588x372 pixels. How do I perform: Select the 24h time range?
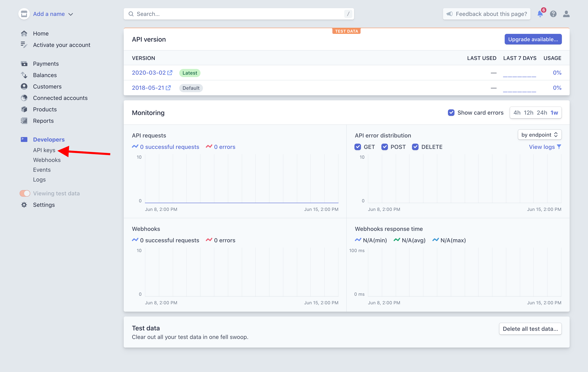pos(542,113)
